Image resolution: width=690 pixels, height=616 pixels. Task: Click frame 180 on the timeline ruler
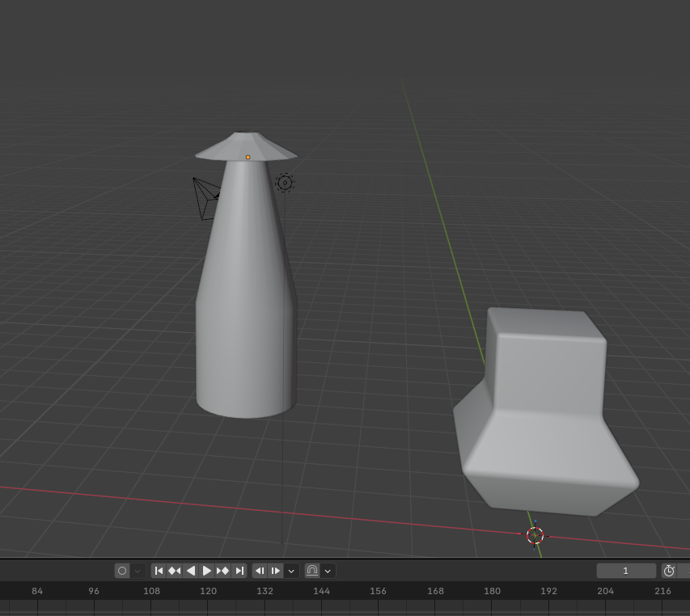pos(492,591)
